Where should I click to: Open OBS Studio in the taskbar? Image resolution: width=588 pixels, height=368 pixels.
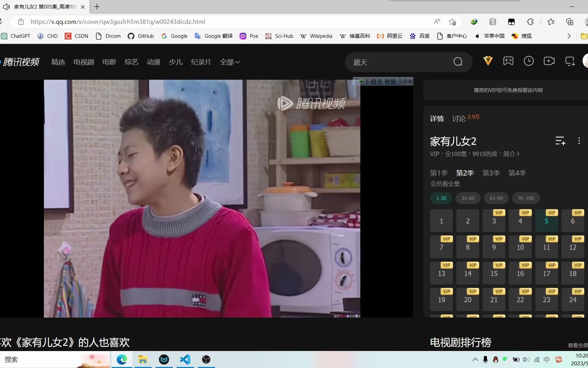pos(206,359)
